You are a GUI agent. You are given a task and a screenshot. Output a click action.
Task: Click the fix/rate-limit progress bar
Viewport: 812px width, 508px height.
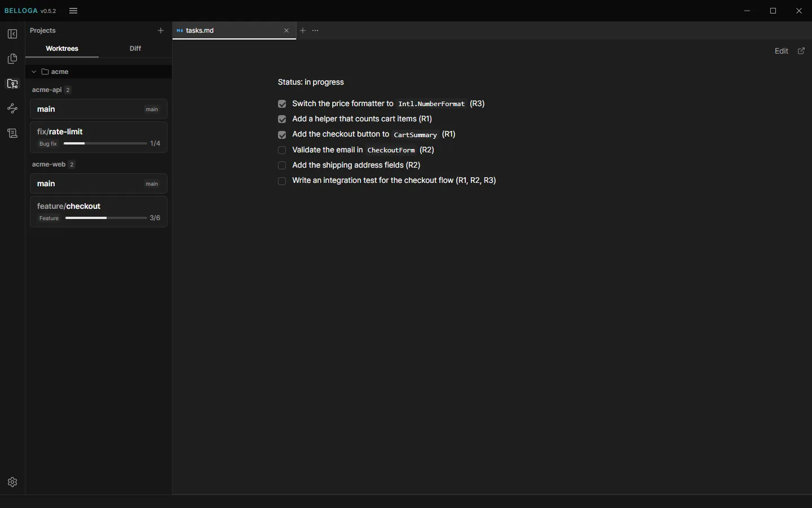[105, 144]
